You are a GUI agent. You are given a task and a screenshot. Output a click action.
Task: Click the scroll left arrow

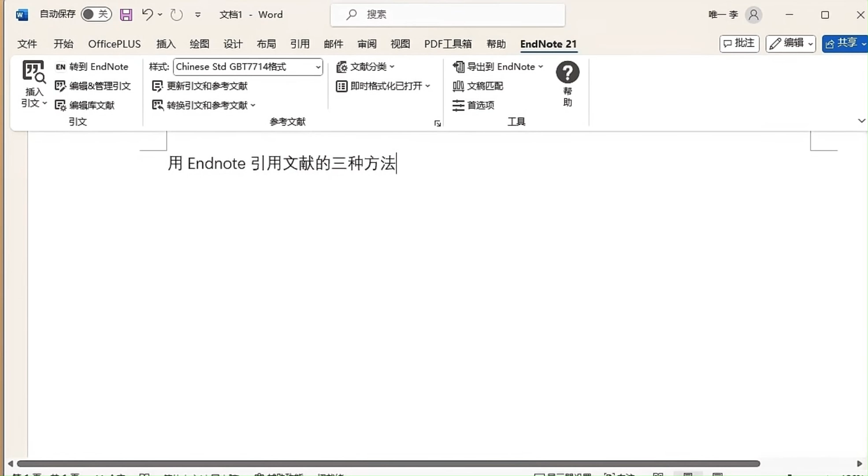tap(10, 464)
